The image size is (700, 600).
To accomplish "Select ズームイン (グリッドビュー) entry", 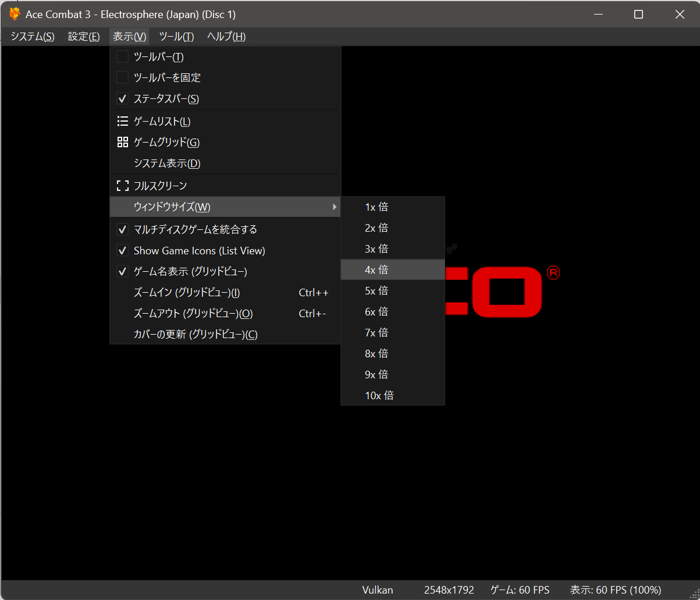I will point(225,293).
